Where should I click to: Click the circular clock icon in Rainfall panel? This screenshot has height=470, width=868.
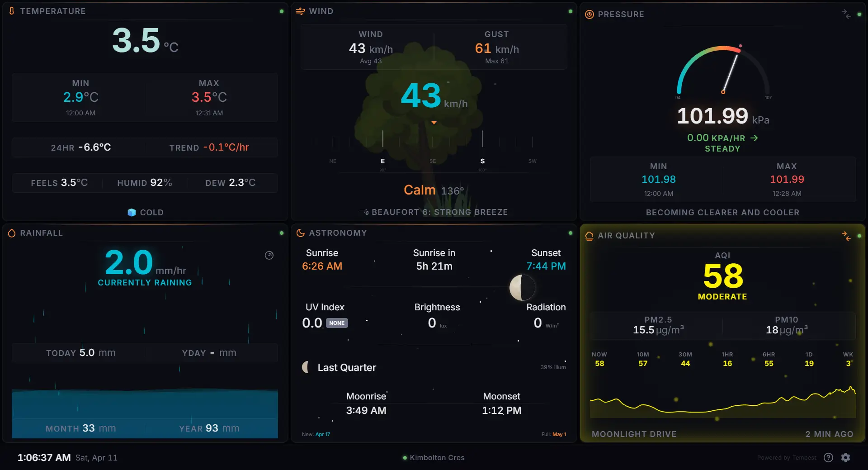[x=269, y=255]
